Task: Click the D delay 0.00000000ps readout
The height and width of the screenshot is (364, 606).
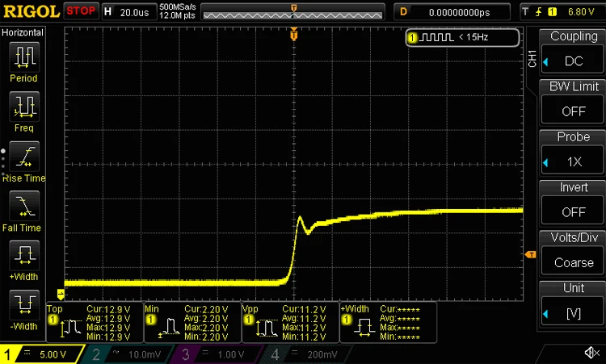Action: 452,12
